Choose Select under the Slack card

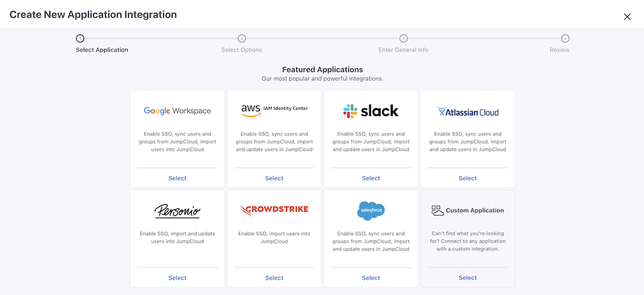[x=371, y=178]
